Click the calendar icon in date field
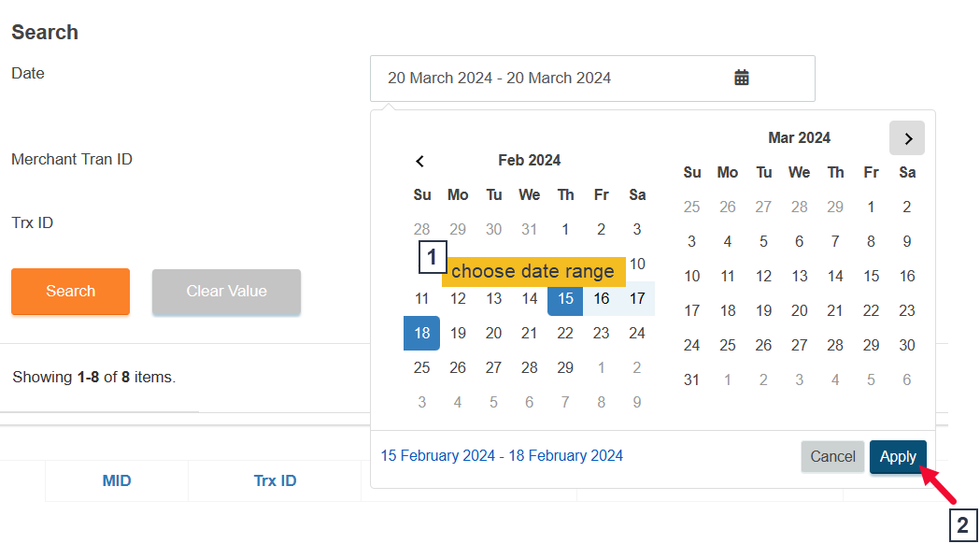The image size is (980, 544). [742, 78]
